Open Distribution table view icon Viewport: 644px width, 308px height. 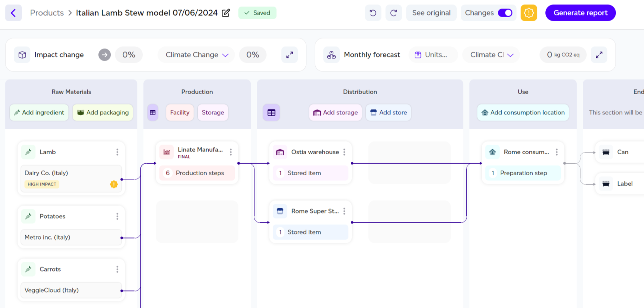[x=271, y=112]
